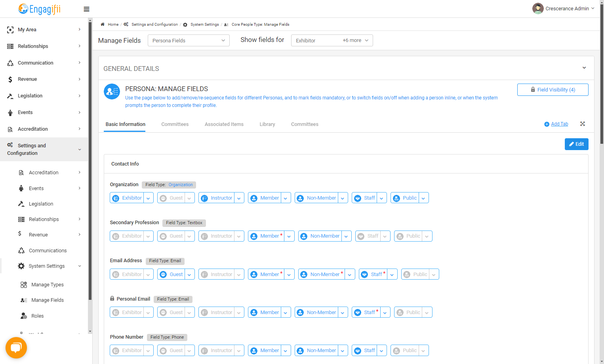Viewport: 604px width, 364px height.
Task: Click the Relationships icon in main sidebar
Action: (10, 46)
